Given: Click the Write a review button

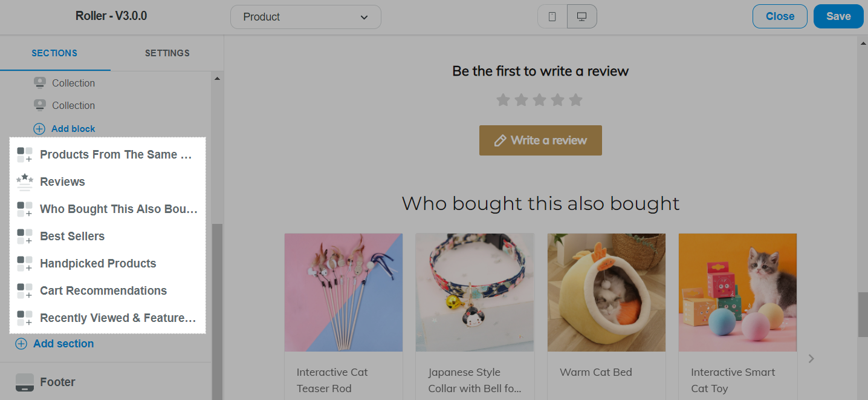Looking at the screenshot, I should tap(540, 140).
